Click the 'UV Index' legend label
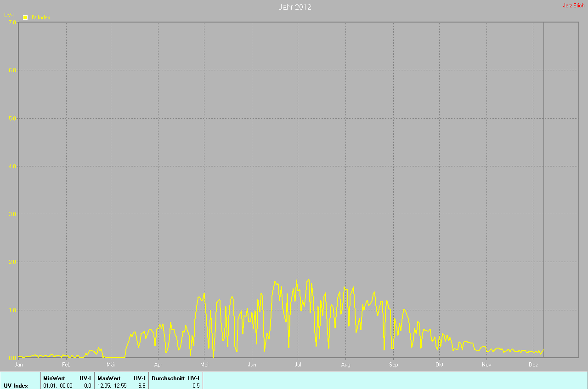Viewport: 588px width, 389px height. click(40, 17)
